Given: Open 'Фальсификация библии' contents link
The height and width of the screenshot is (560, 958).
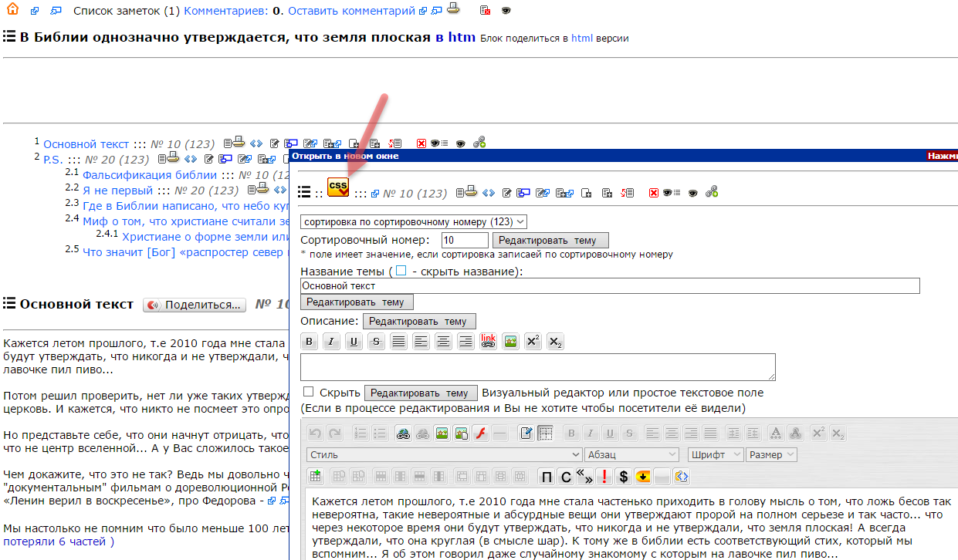Looking at the screenshot, I should 150,175.
